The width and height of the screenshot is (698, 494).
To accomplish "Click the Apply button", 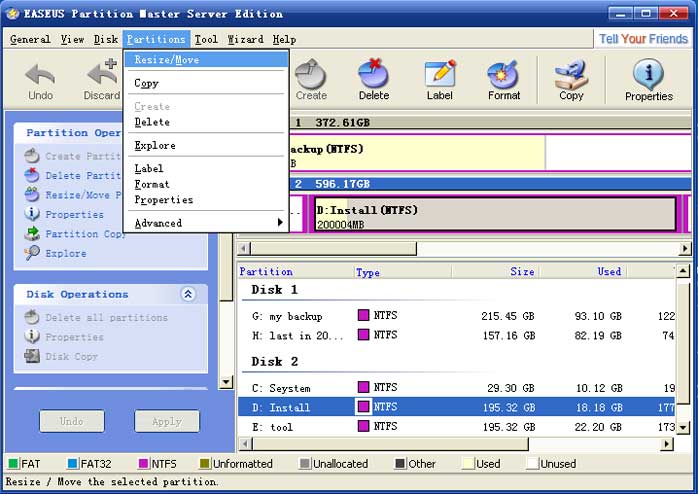I will click(x=167, y=421).
